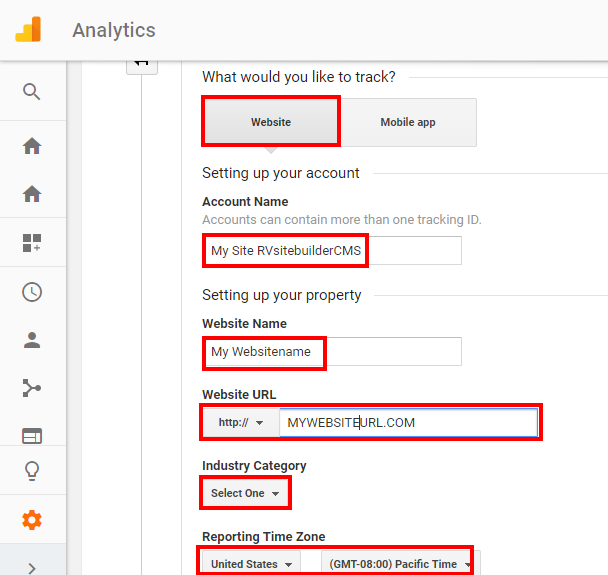Click the back arrow above the form

(141, 62)
